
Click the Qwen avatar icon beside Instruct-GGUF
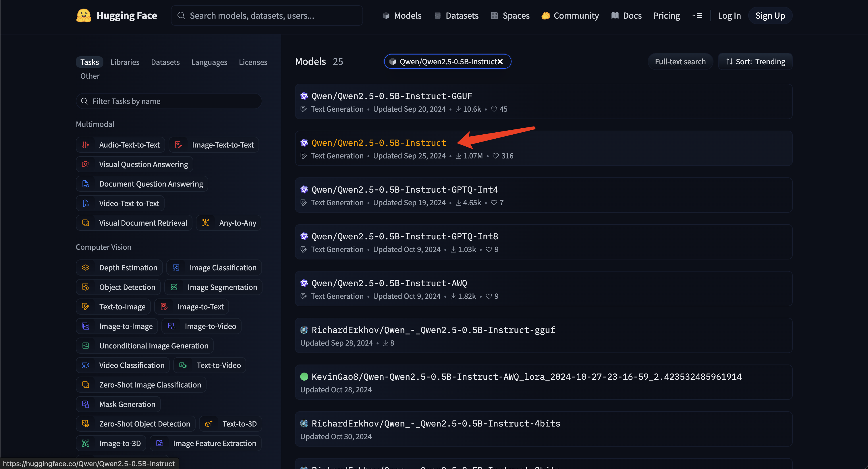[304, 96]
